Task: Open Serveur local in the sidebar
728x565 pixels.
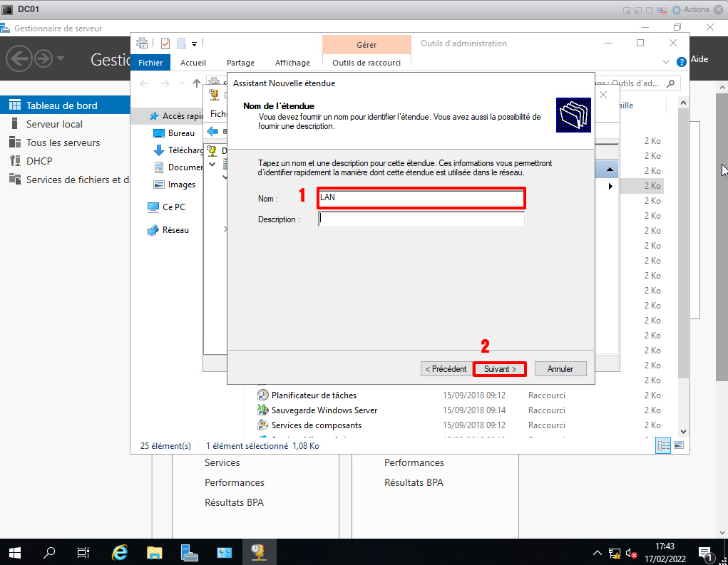Action: point(54,124)
